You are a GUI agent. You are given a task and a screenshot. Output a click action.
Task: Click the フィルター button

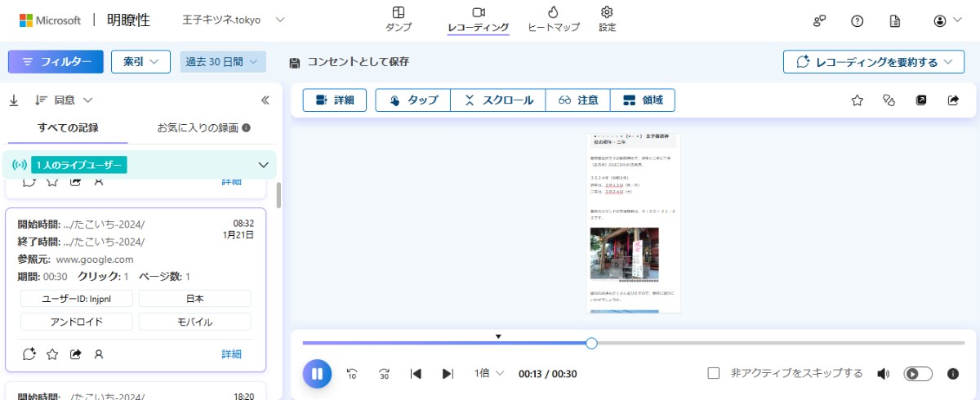56,62
